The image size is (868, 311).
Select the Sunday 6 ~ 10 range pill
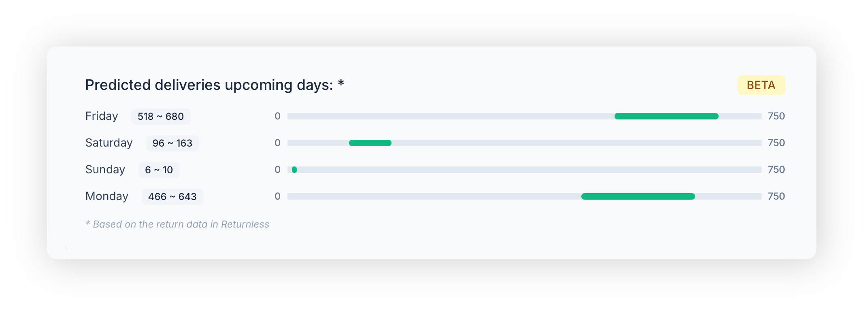[x=159, y=170]
